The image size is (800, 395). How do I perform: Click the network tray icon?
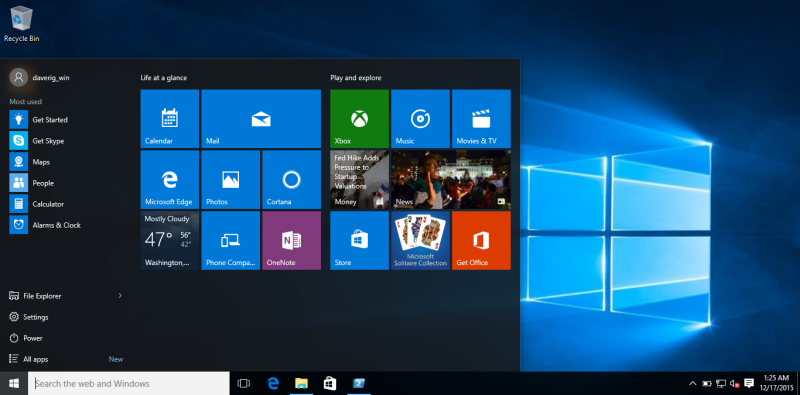click(x=721, y=383)
